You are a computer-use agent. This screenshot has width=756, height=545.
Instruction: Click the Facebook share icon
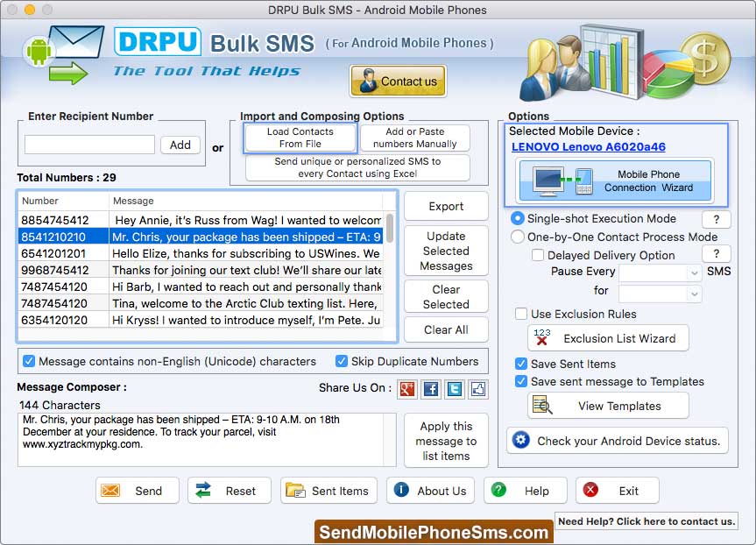[x=430, y=389]
